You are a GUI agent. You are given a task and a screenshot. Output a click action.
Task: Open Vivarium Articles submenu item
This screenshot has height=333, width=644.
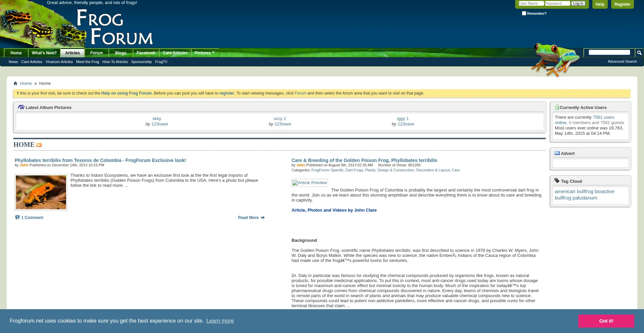(x=59, y=62)
